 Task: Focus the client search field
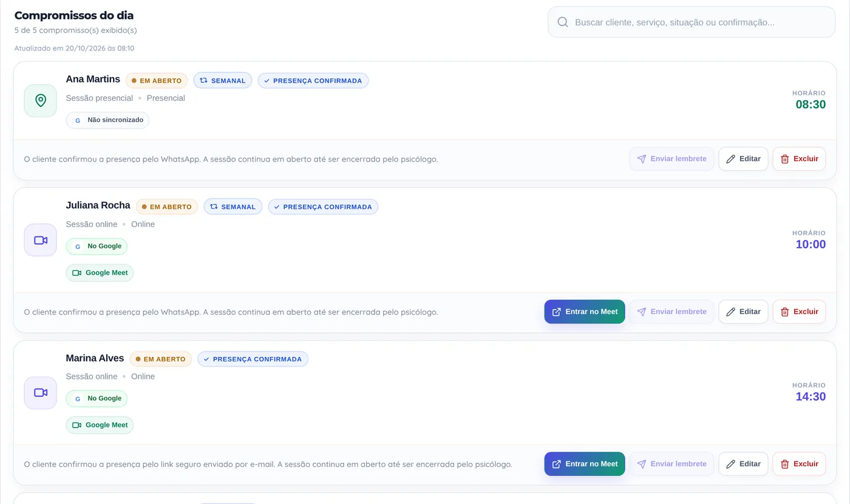coord(692,22)
